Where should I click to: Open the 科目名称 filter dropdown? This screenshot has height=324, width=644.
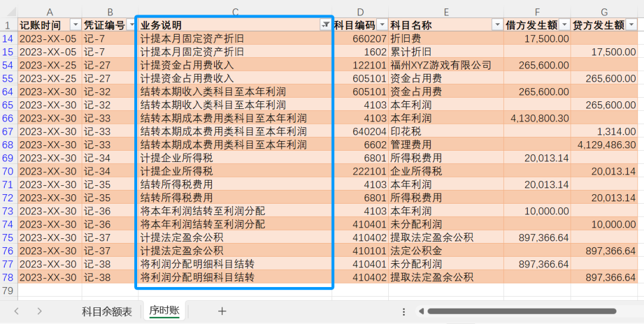coord(497,26)
